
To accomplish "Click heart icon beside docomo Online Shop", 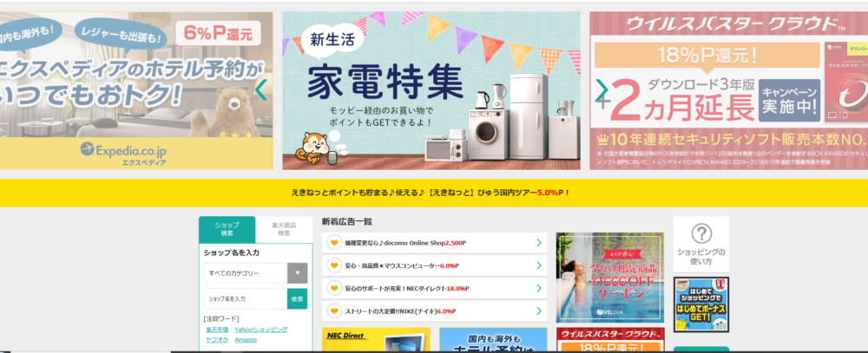I will (334, 242).
